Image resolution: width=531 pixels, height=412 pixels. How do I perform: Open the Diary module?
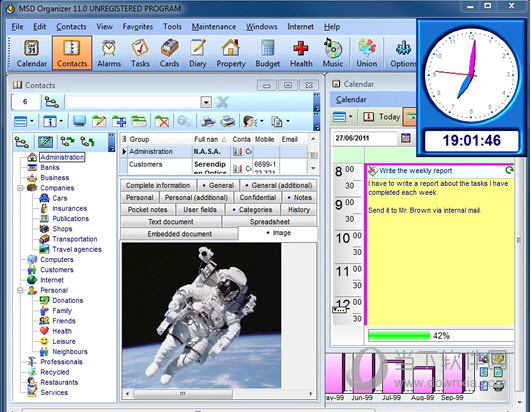coord(198,53)
